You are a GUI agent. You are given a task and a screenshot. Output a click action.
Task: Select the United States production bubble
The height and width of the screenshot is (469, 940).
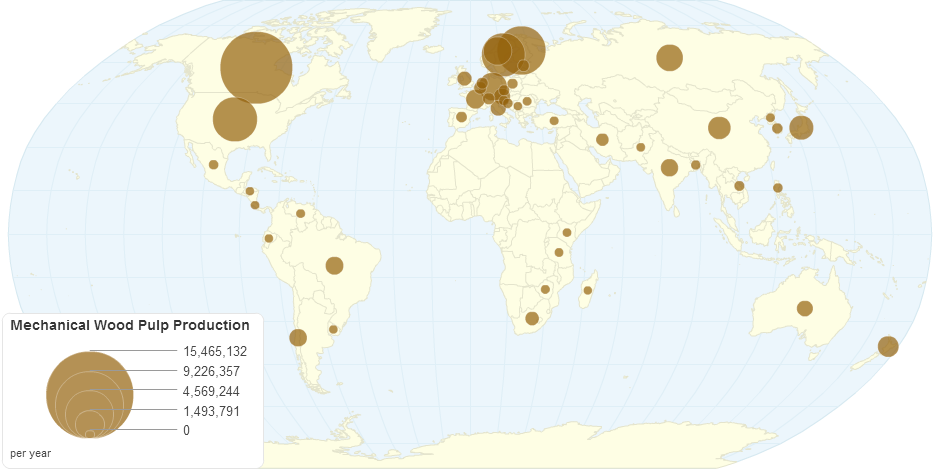235,119
